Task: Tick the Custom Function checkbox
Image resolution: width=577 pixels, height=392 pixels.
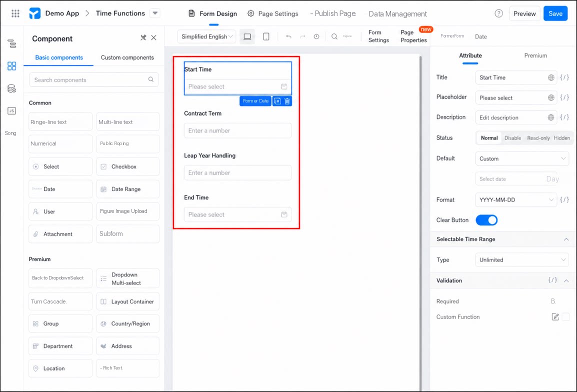Action: (x=566, y=316)
